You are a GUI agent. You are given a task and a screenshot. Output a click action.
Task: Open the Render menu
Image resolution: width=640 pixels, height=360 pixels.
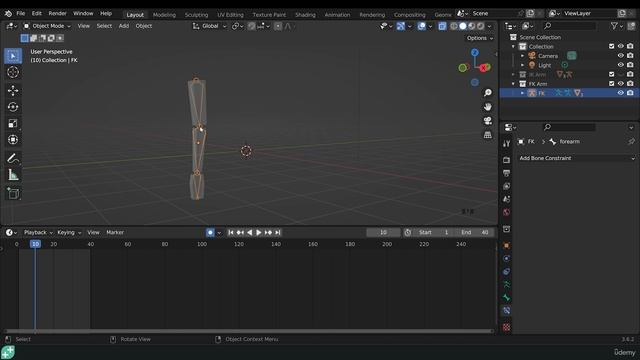pyautogui.click(x=57, y=13)
